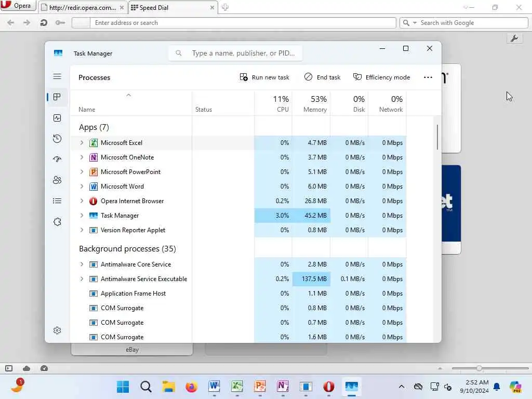Click Opera panels icon in status bar

coord(9,368)
